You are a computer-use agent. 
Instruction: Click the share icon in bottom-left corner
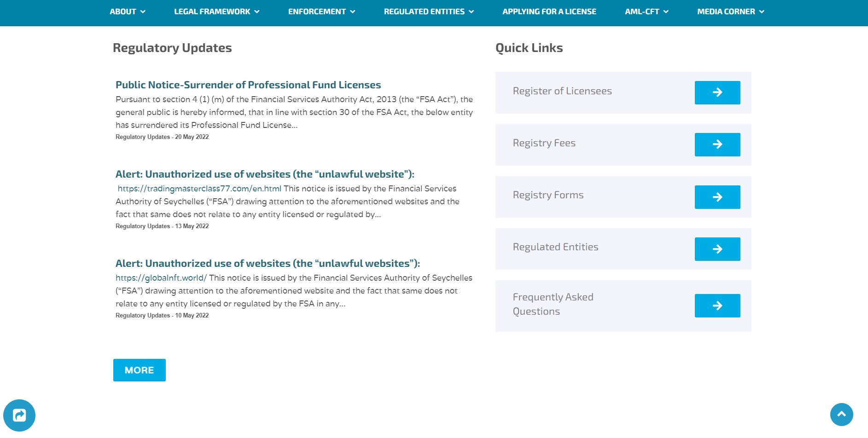(x=19, y=415)
